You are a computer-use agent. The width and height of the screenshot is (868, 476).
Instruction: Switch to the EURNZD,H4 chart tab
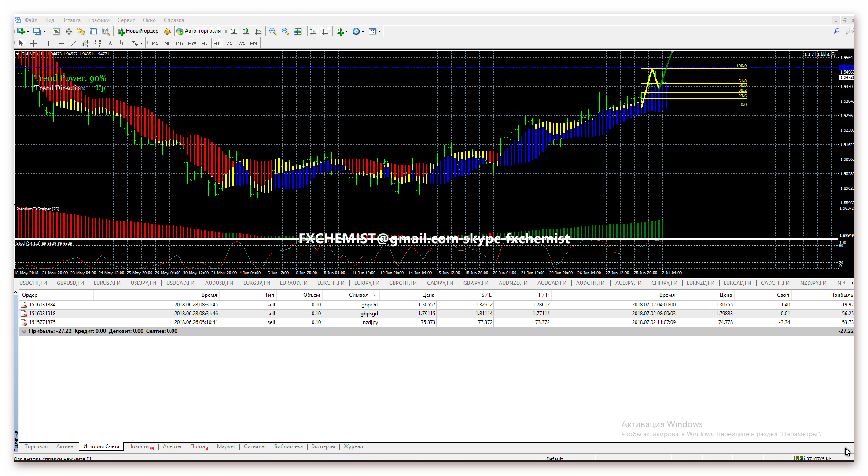[x=701, y=283]
